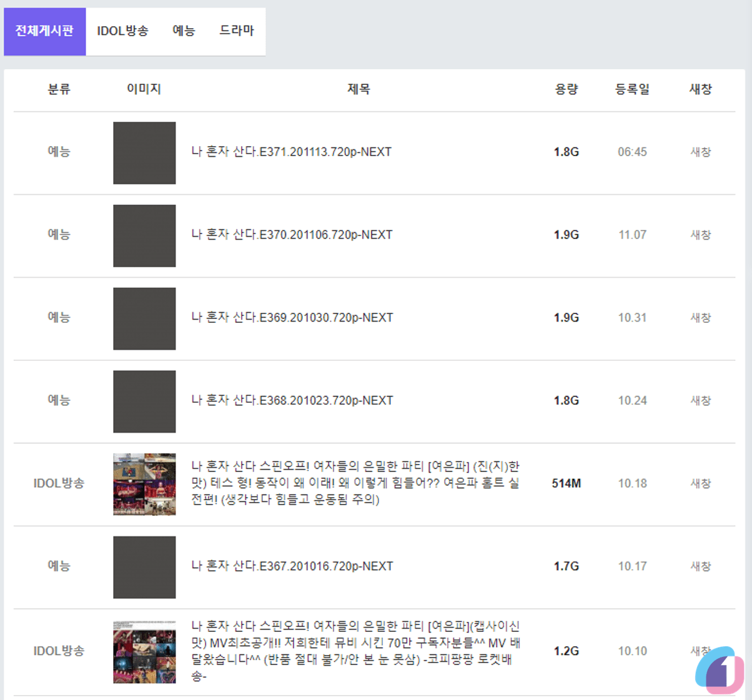
Task: Switch to the 드라마 tab
Action: pos(237,31)
